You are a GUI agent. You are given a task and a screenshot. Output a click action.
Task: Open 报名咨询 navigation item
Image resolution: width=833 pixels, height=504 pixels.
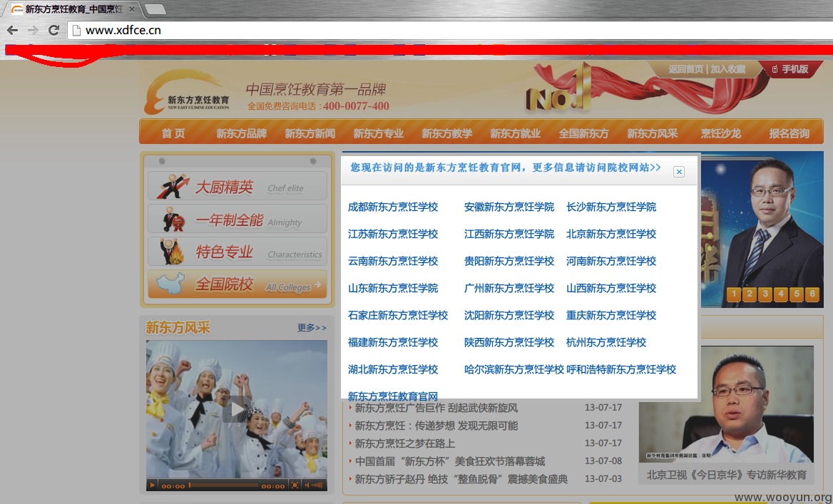[789, 133]
